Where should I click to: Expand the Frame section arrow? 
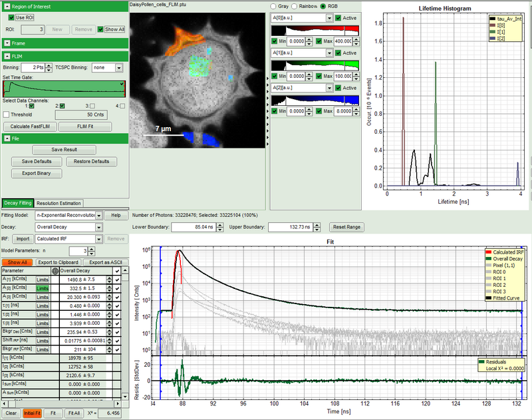pos(7,43)
